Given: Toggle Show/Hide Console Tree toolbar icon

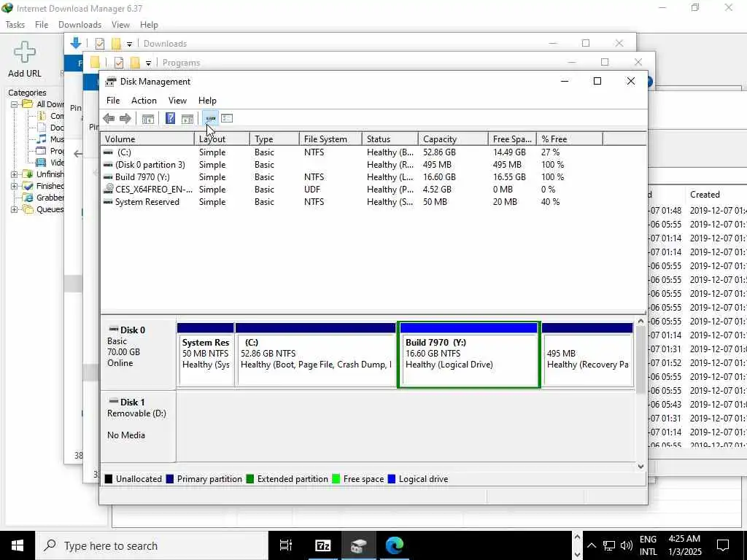Looking at the screenshot, I should click(148, 119).
